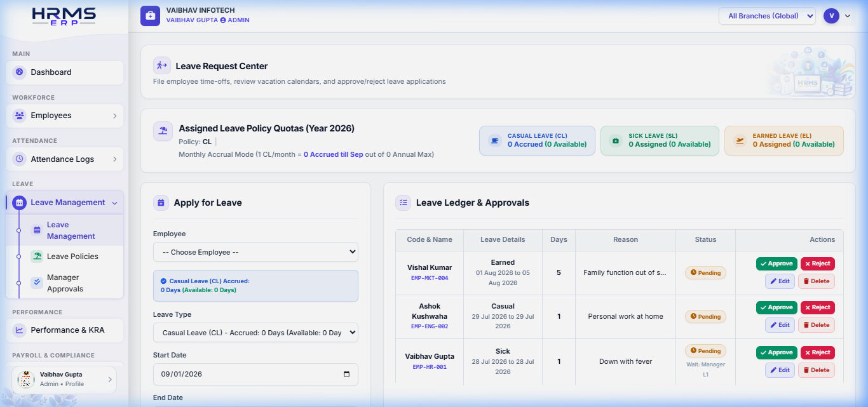Image resolution: width=868 pixels, height=407 pixels.
Task: Approve Vaibhav Gupta's sick leave
Action: pyautogui.click(x=776, y=352)
